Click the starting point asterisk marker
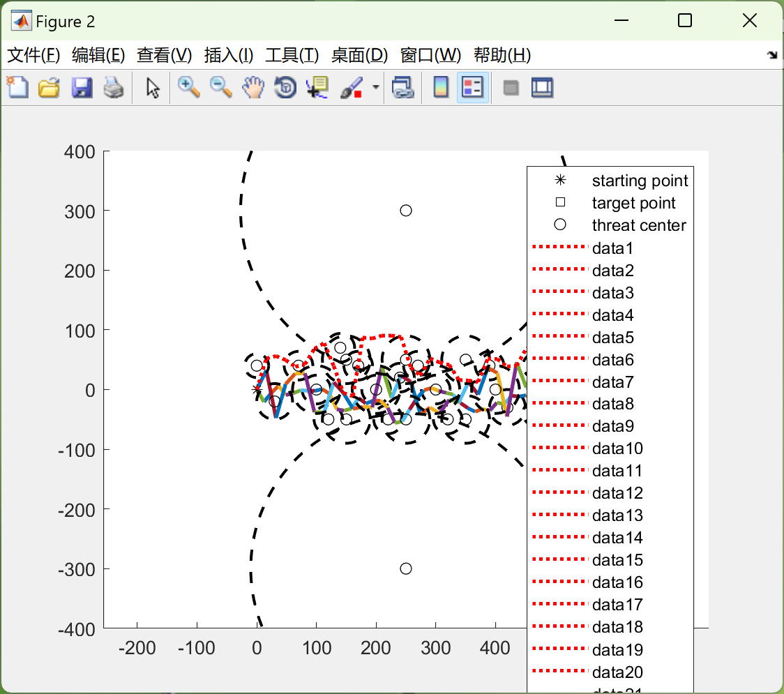784x694 pixels. point(257,389)
